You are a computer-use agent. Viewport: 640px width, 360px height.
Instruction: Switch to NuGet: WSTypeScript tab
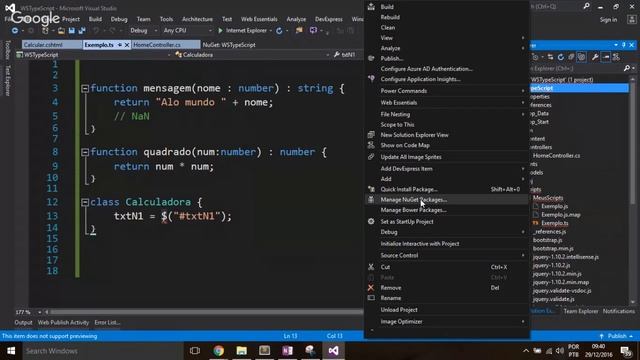pos(229,45)
